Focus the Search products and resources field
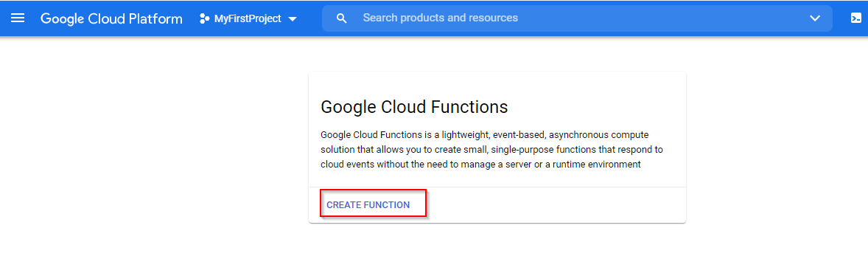868x276 pixels. 577,18
